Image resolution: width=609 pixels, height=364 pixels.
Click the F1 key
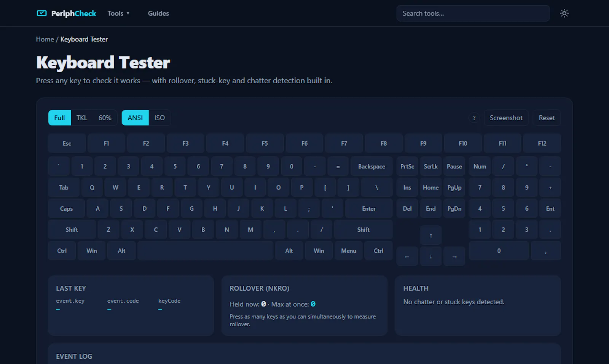pos(107,143)
